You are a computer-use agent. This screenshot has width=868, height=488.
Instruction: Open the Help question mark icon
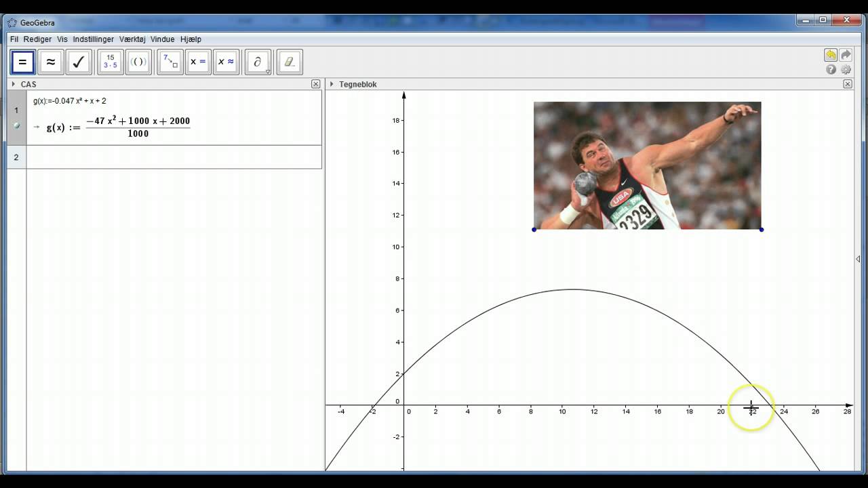pyautogui.click(x=831, y=69)
